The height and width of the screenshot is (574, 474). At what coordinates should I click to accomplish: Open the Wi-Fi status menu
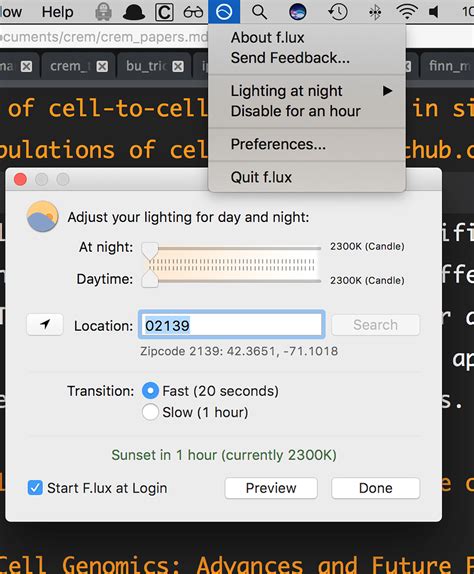[407, 12]
